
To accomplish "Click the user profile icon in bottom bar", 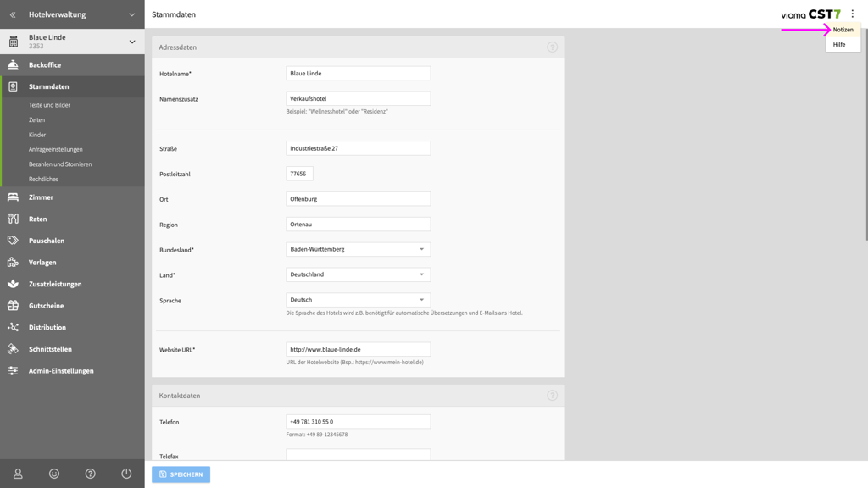I will point(18,474).
